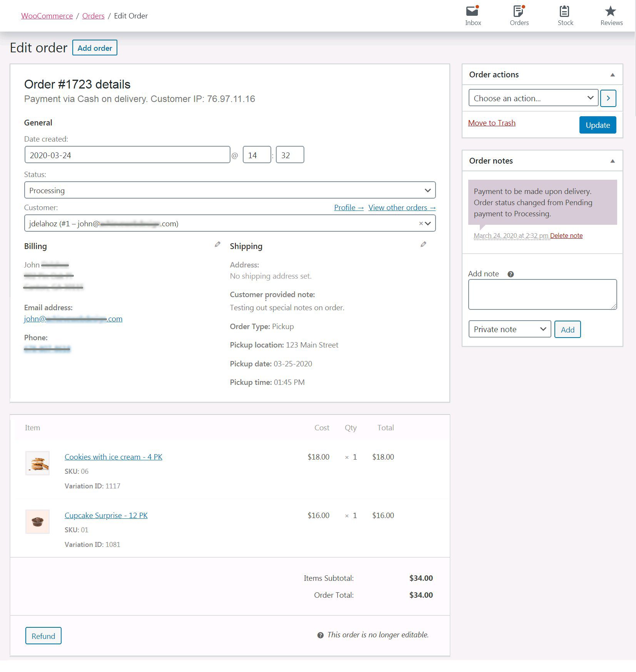Click Pickup time 01:45 PM text
Image resolution: width=636 pixels, height=672 pixels.
coord(267,382)
